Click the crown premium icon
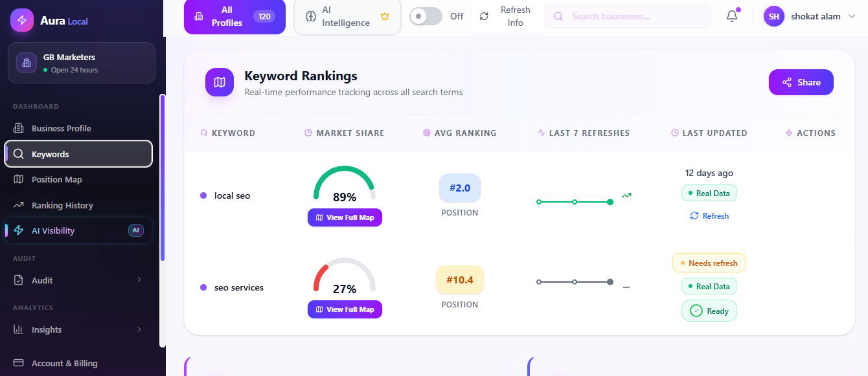Screen dimensions: 868x376 (x=385, y=16)
